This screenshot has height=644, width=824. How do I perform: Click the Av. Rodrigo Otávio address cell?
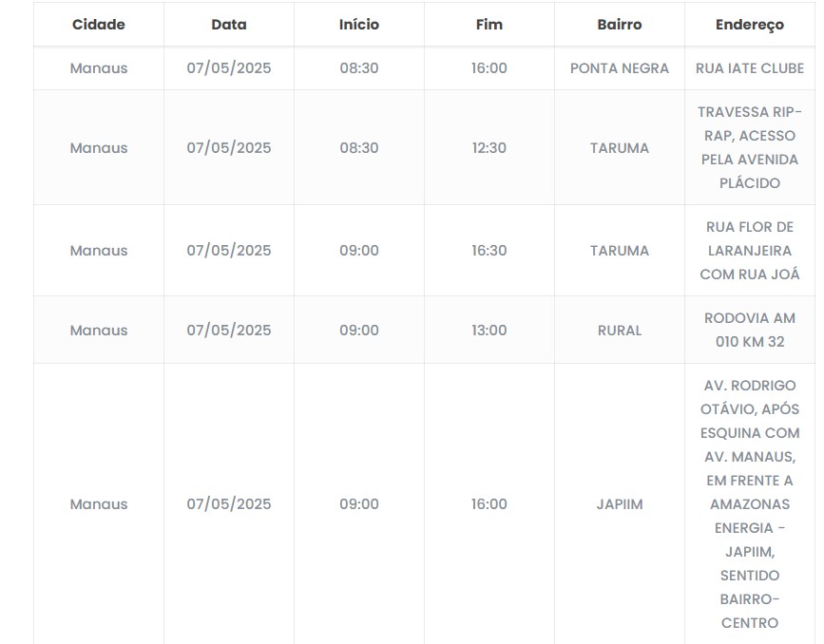(750, 504)
